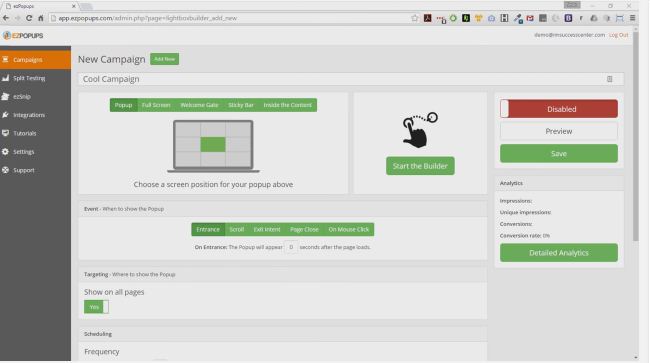Click the page vertical scrollbar
The width and height of the screenshot is (650, 363).
636,137
